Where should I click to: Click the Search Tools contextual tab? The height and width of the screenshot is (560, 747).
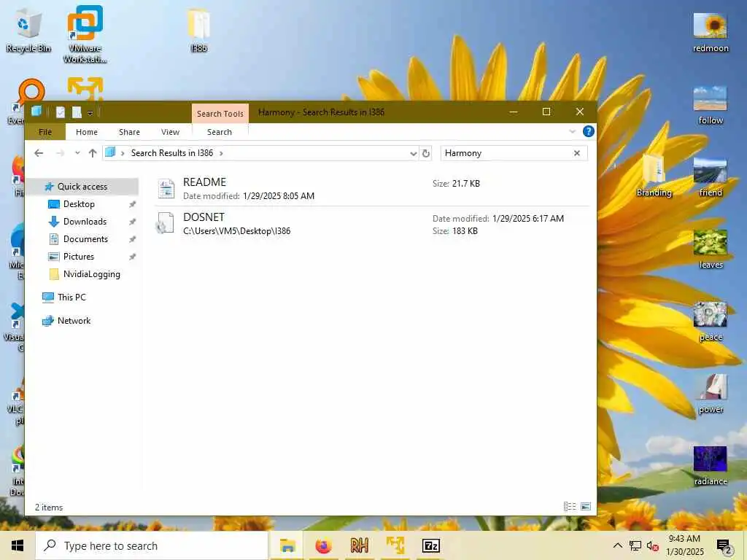coord(220,114)
